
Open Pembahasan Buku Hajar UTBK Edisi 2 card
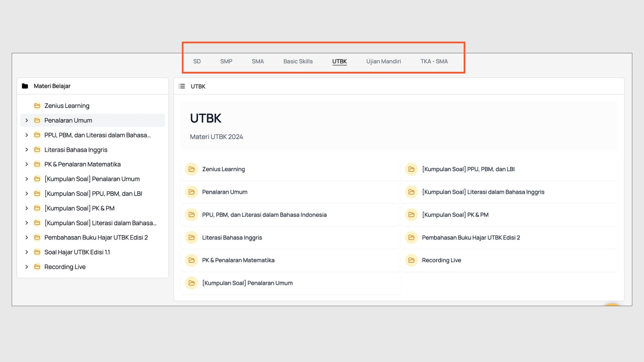(471, 237)
